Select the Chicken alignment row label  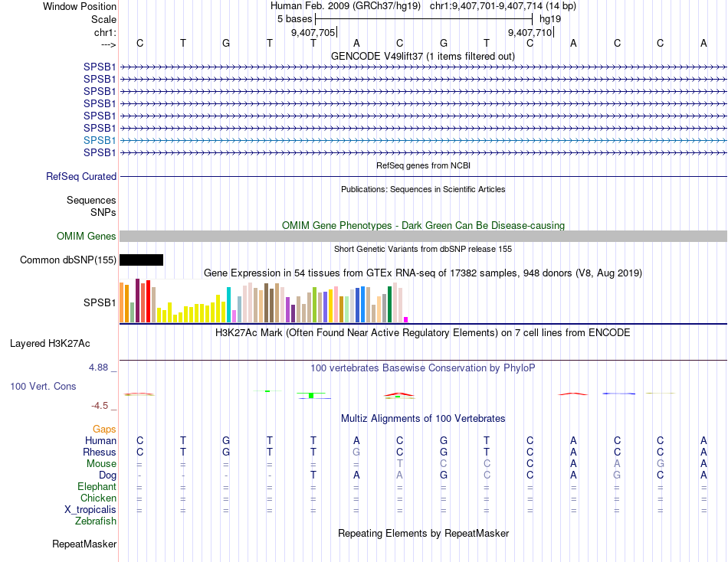pos(98,498)
